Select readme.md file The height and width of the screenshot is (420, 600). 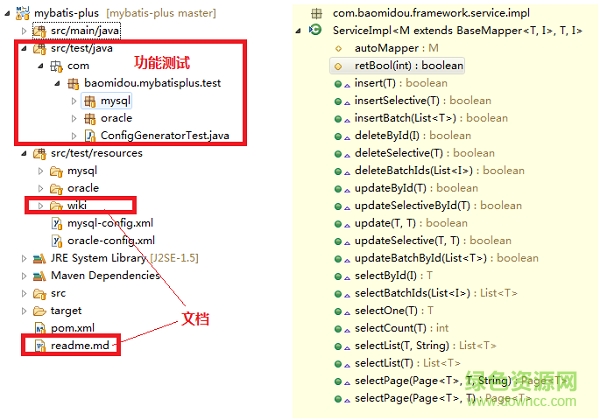coord(80,346)
